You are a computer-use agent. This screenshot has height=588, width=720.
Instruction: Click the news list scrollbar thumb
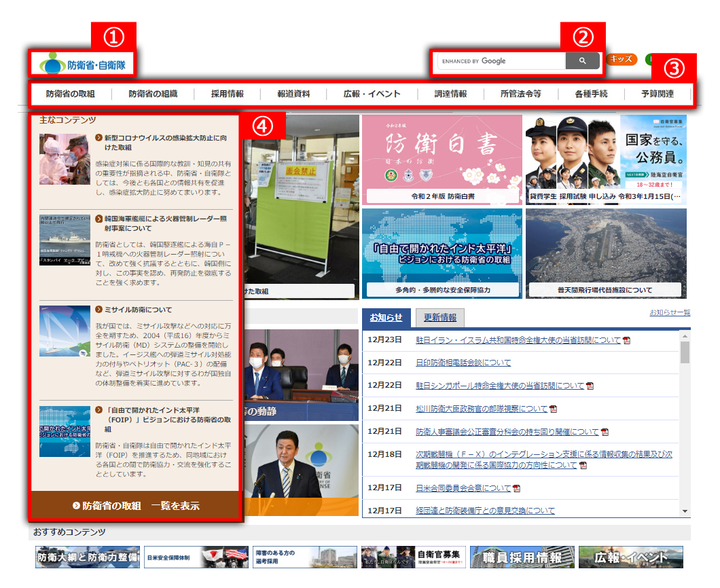(685, 352)
